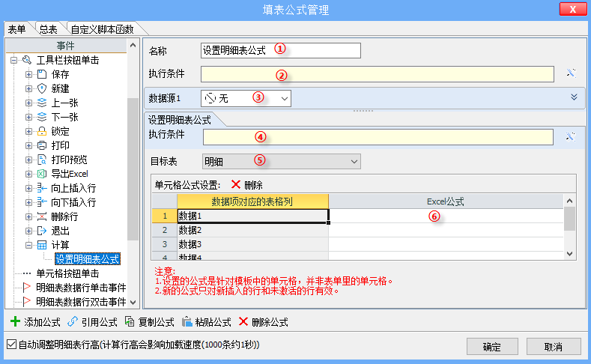Click the 名称 input field
The height and width of the screenshot is (364, 591).
(280, 50)
